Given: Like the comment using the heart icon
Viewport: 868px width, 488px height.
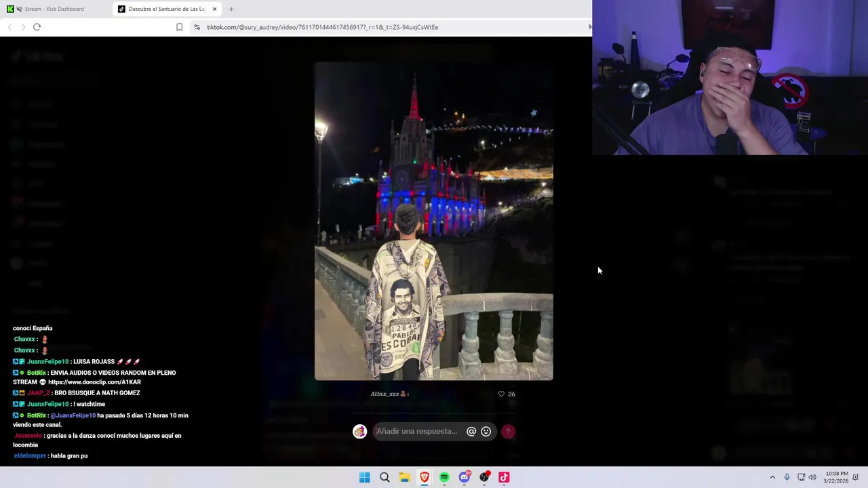Looking at the screenshot, I should coord(501,394).
